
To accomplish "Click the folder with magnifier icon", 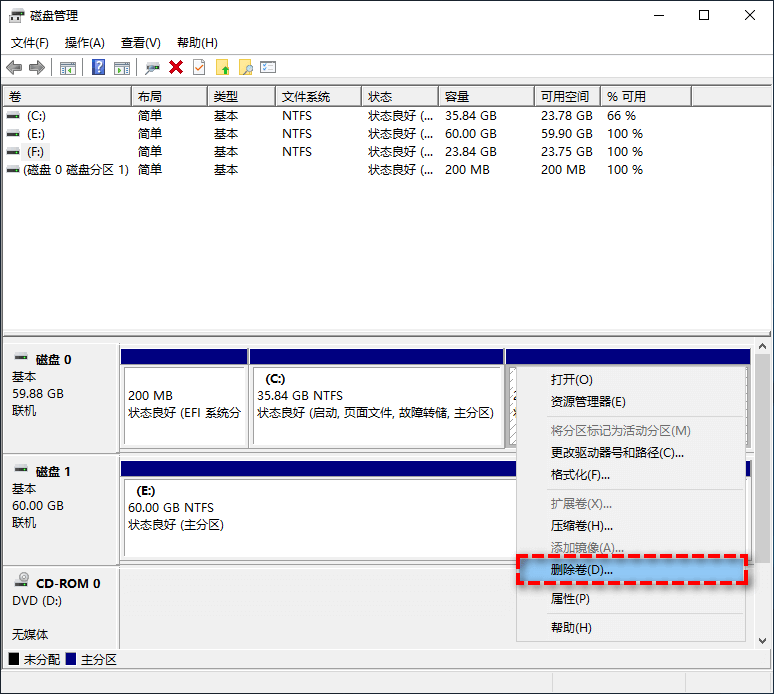I will click(245, 67).
